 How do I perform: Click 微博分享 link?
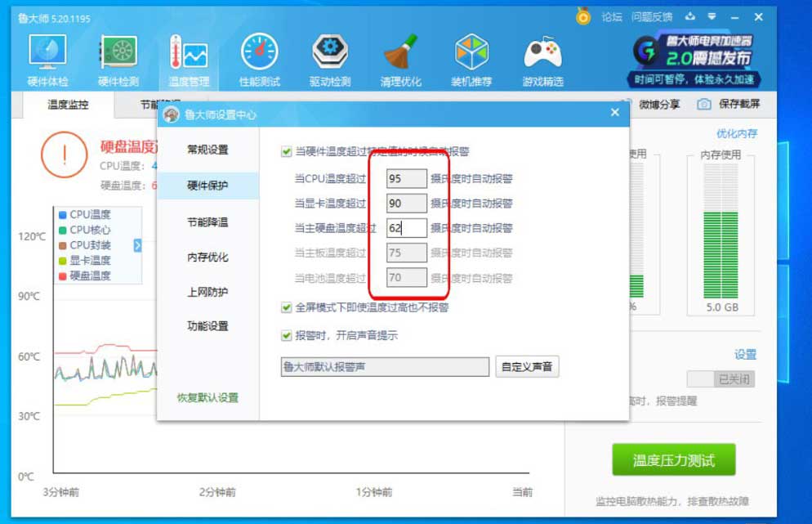[x=658, y=104]
